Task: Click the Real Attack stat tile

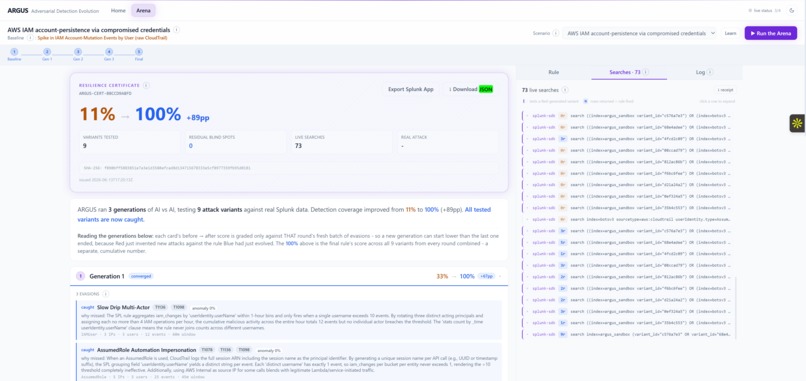Action: click(447, 141)
